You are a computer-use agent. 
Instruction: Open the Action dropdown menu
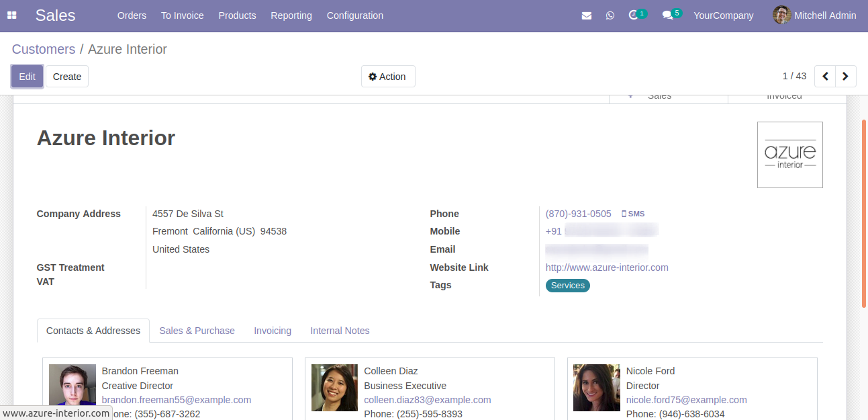point(388,77)
